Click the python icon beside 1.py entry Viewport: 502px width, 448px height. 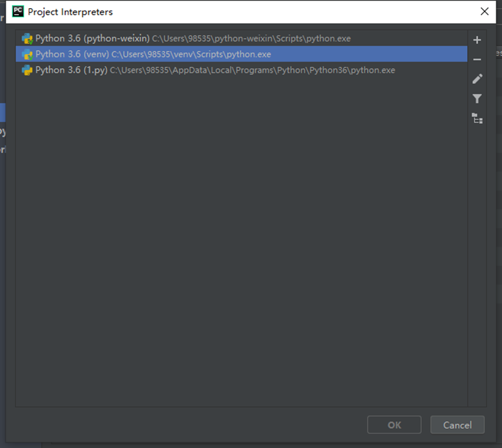pyautogui.click(x=27, y=70)
